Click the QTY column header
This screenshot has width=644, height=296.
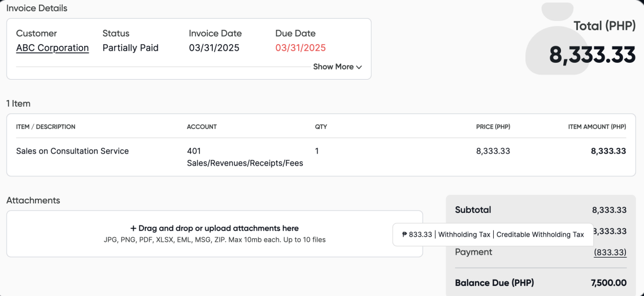click(x=321, y=127)
